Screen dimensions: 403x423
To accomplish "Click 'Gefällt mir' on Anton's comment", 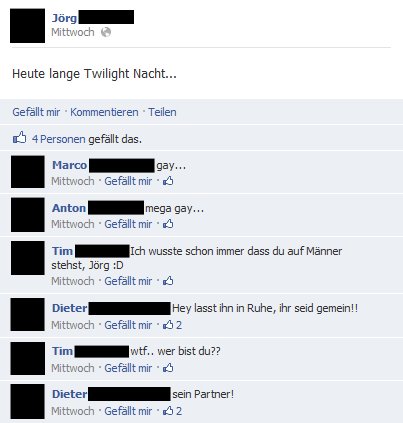I will pyautogui.click(x=128, y=224).
